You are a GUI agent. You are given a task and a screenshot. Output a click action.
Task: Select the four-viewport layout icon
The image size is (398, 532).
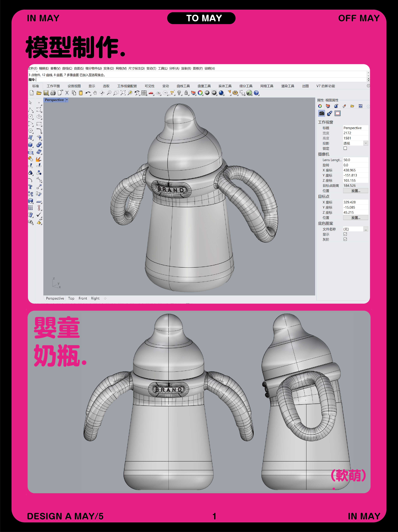pos(144,93)
